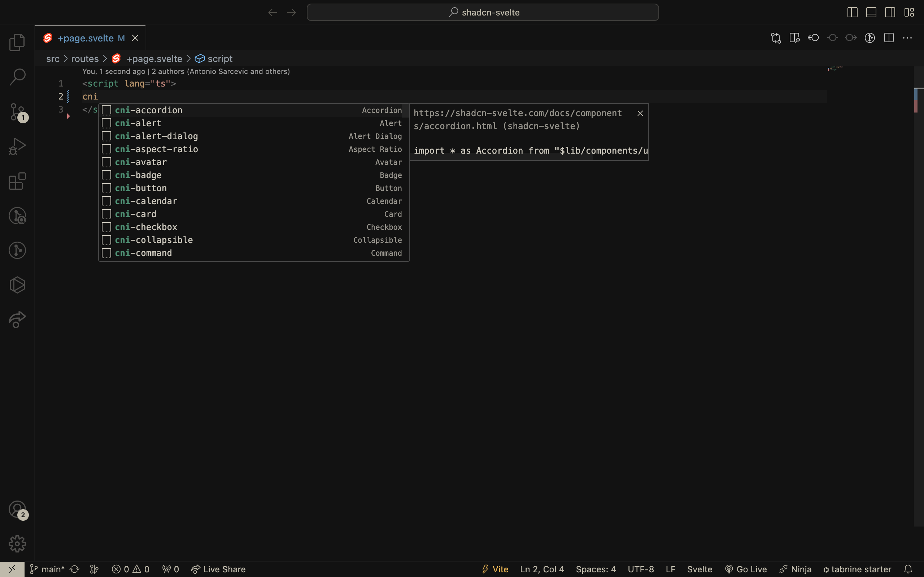Click Live Share in the status bar
This screenshot has height=577, width=924.
click(218, 569)
